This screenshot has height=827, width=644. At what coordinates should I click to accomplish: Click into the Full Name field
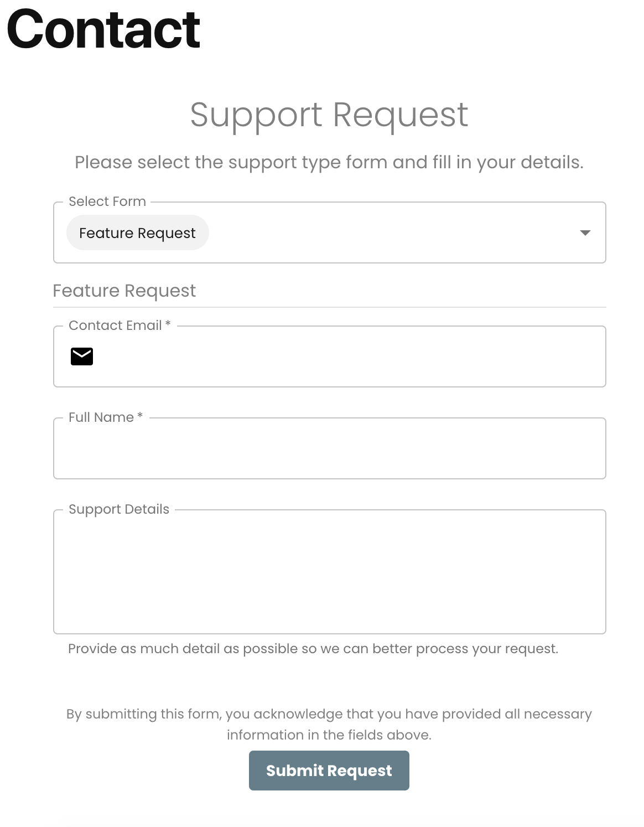tap(330, 448)
